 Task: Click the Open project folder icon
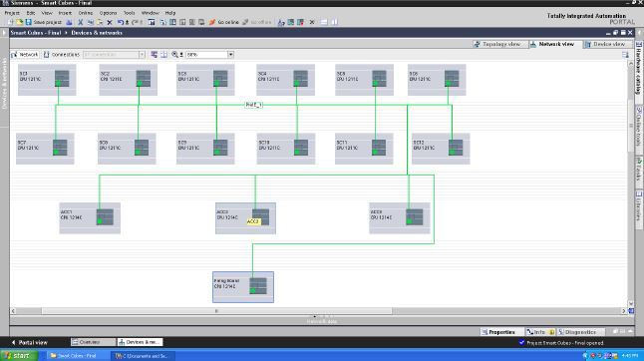[19, 22]
